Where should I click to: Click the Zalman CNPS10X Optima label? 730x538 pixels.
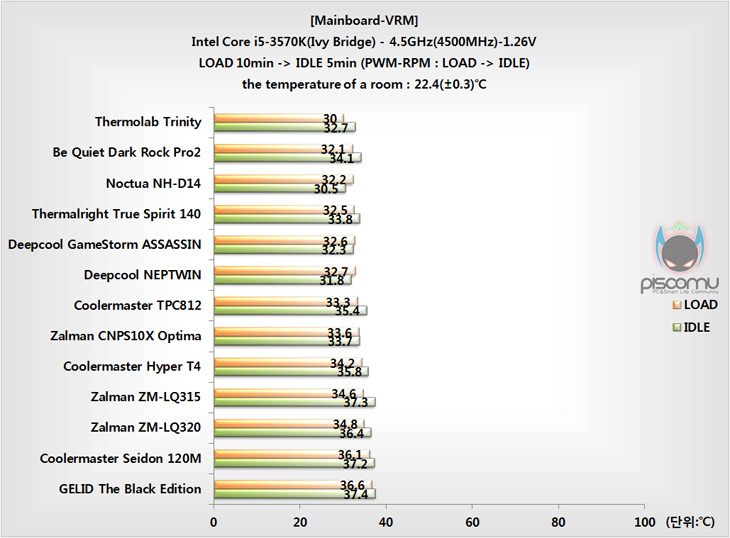pyautogui.click(x=126, y=336)
